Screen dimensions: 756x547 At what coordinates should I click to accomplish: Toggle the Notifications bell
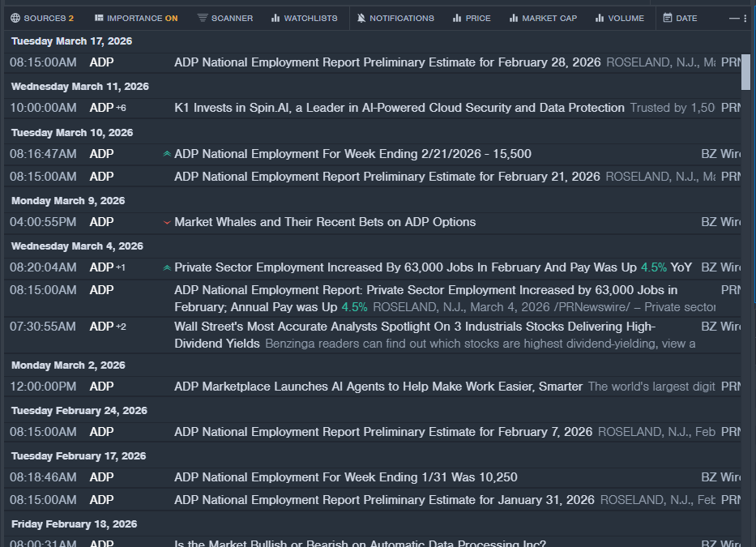tap(395, 18)
